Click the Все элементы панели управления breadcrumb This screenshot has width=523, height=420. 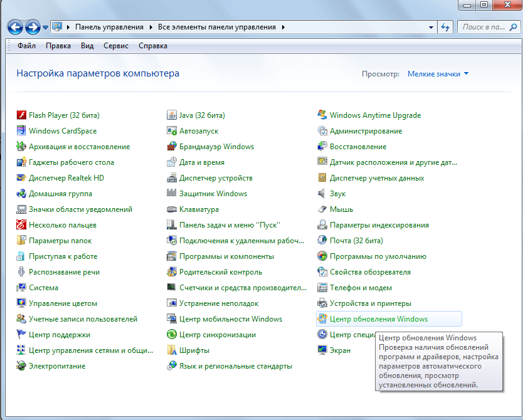click(x=217, y=28)
